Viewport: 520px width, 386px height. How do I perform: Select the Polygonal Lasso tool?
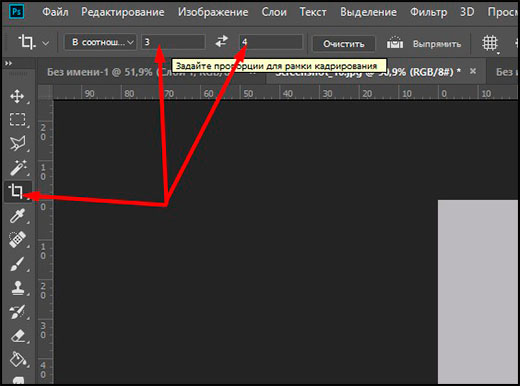point(17,143)
